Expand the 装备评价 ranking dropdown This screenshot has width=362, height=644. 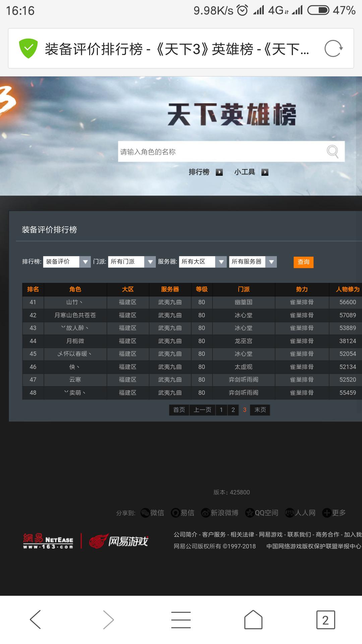[67, 262]
